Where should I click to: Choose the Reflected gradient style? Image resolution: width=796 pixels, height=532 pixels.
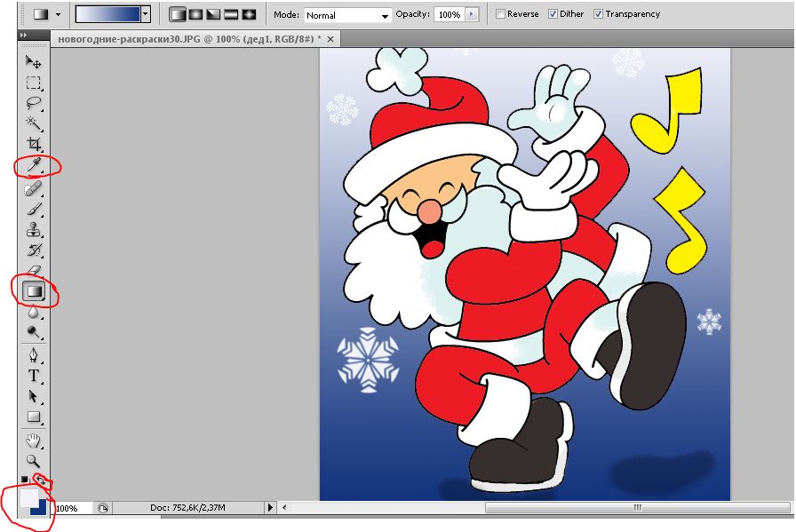[231, 14]
